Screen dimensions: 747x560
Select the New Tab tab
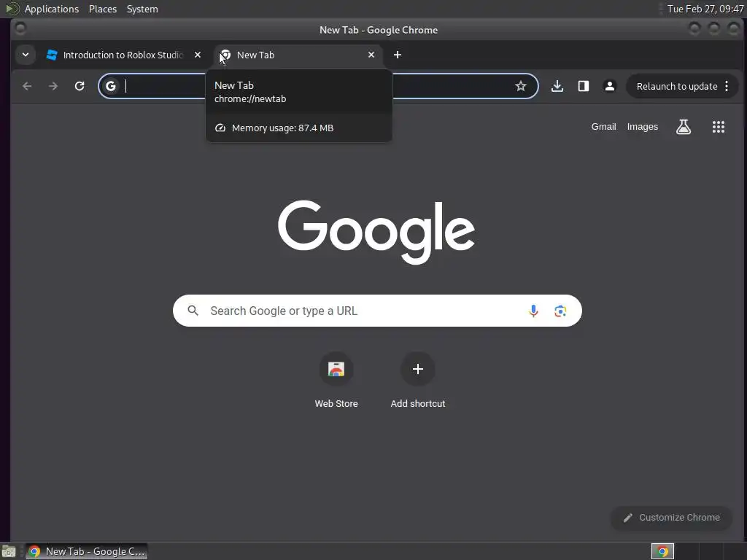click(298, 55)
